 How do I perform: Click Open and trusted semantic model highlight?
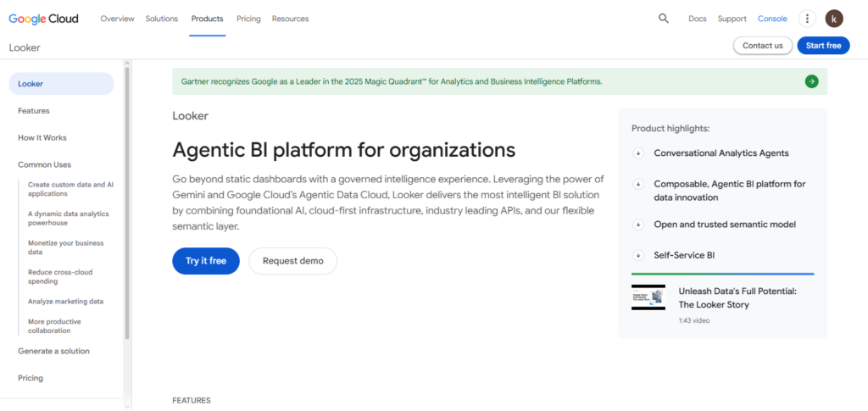pyautogui.click(x=725, y=225)
